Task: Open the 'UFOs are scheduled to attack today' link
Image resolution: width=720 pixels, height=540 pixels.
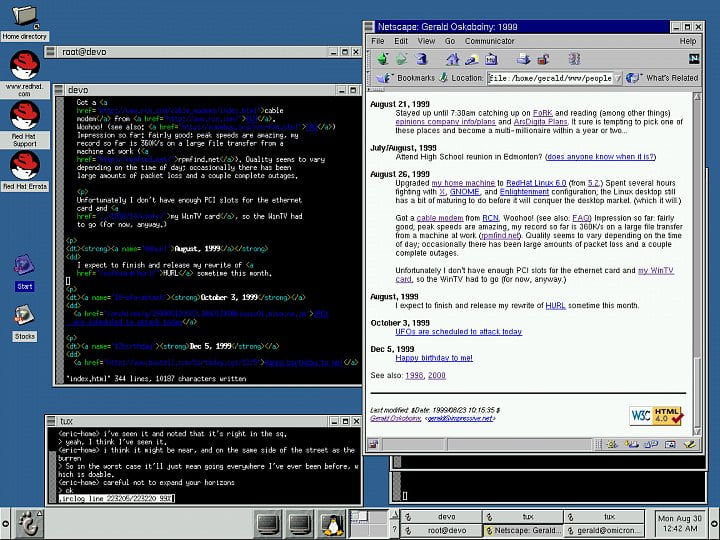Action: pyautogui.click(x=458, y=332)
